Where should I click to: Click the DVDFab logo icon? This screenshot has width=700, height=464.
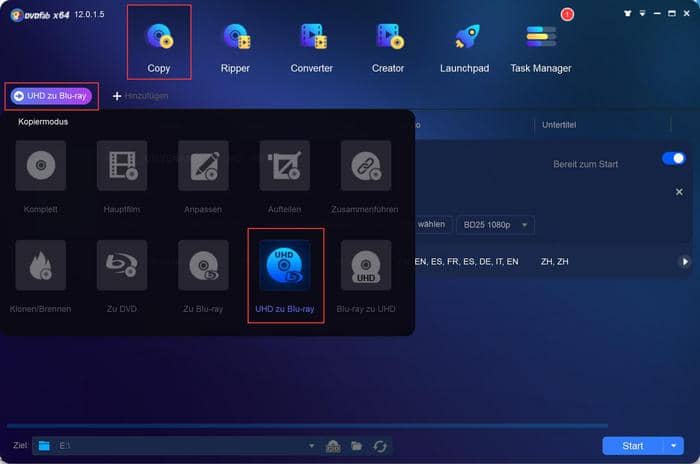tap(16, 15)
